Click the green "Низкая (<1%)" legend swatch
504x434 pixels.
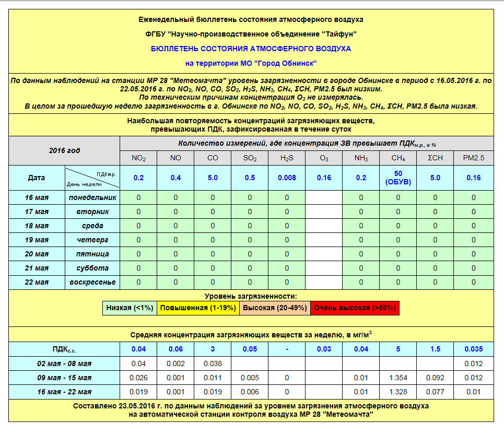tap(130, 308)
